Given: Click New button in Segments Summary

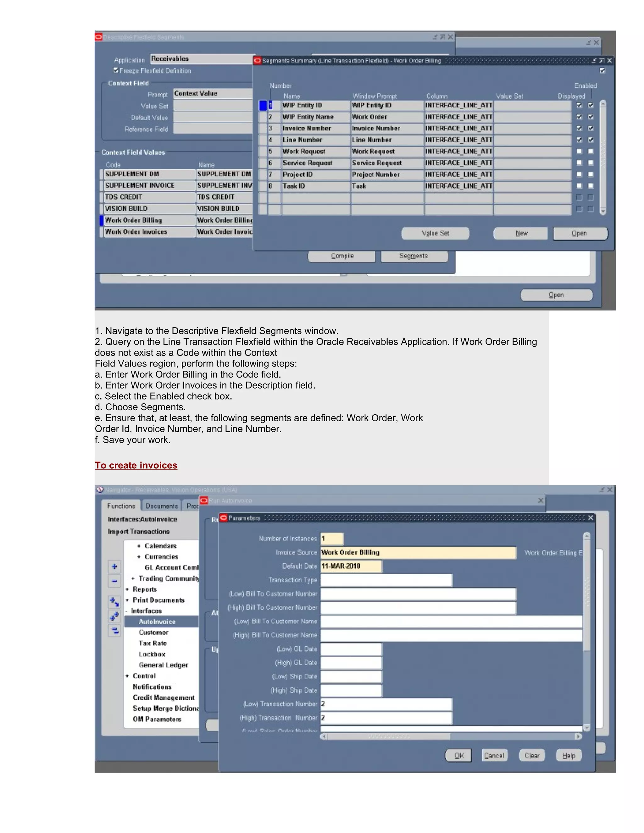Looking at the screenshot, I should point(521,234).
